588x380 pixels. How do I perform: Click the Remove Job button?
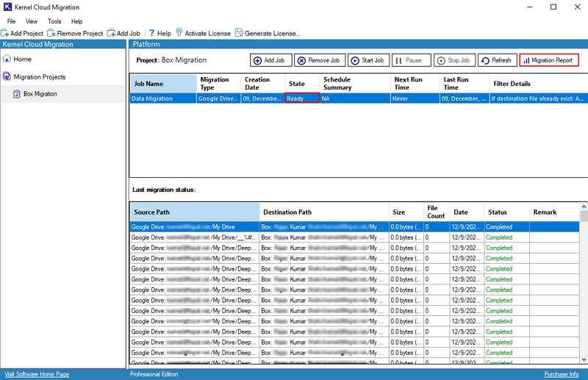320,60
